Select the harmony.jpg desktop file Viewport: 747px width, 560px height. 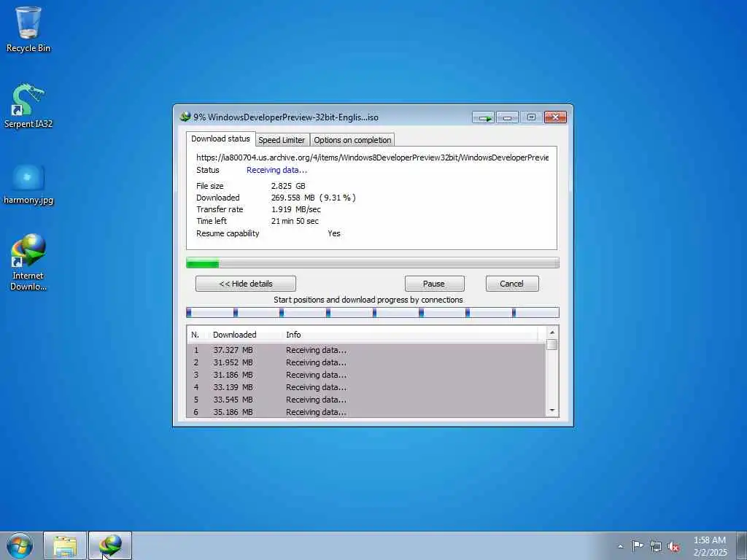click(x=28, y=184)
